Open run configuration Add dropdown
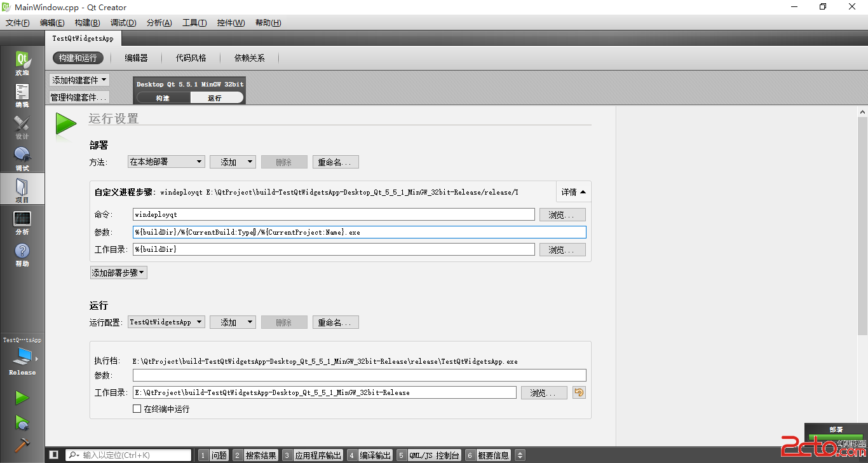 point(233,322)
